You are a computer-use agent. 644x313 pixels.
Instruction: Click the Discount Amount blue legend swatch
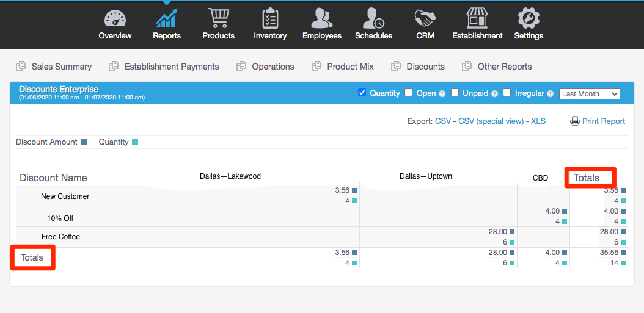coord(84,142)
